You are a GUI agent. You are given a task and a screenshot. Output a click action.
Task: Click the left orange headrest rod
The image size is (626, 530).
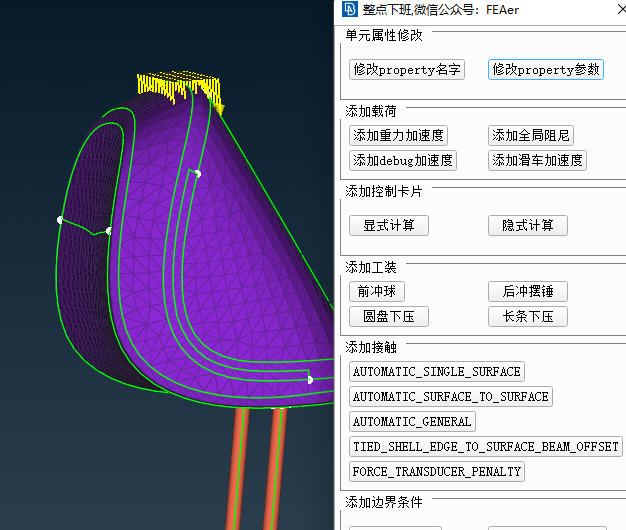point(236,469)
